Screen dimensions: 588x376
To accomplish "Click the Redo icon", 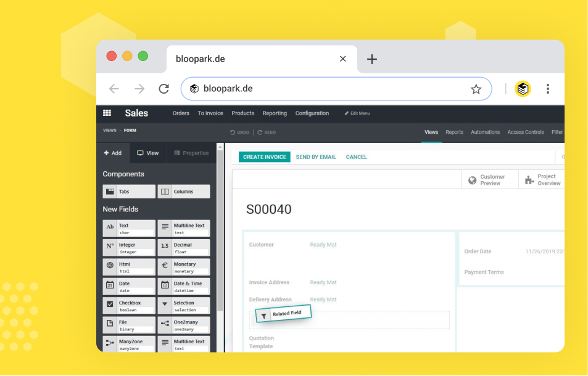I will point(266,132).
